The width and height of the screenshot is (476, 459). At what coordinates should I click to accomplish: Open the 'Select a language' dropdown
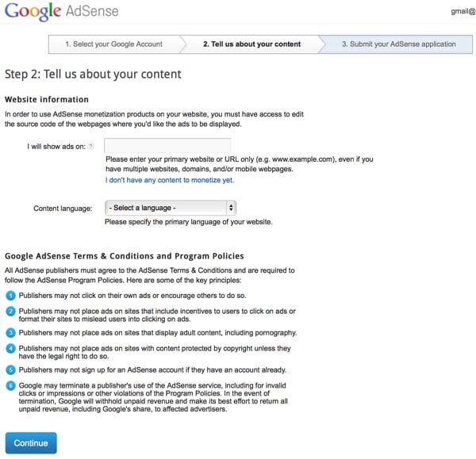point(171,208)
